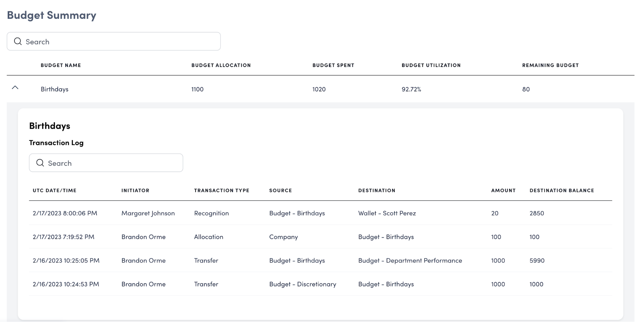Sort transactions by Amount header
The height and width of the screenshot is (322, 644).
(x=503, y=190)
